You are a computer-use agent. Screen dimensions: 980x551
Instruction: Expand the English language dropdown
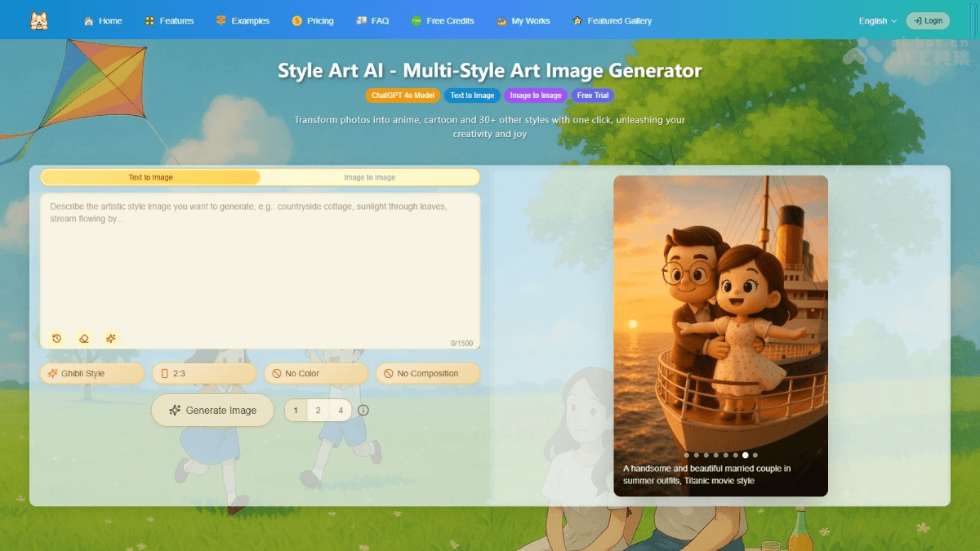[877, 20]
